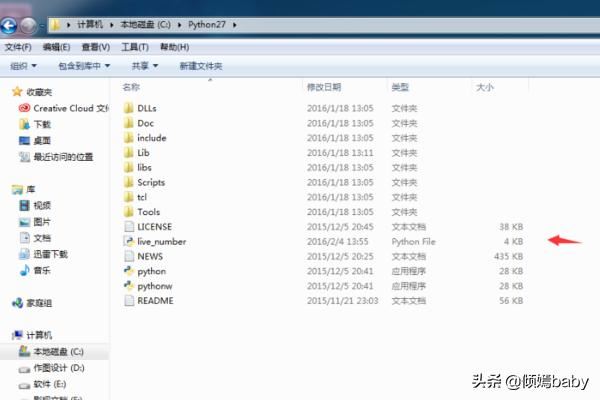Click the Doc folder icon
This screenshot has height=400, width=600.
coord(129,123)
